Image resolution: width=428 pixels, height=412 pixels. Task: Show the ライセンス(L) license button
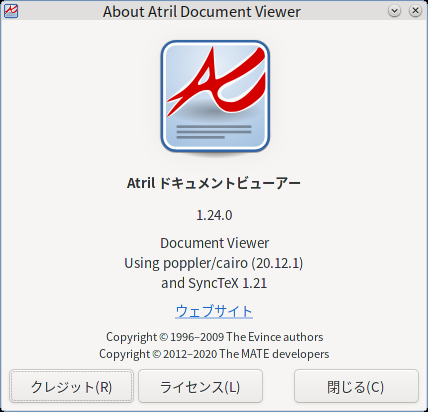[x=200, y=387]
